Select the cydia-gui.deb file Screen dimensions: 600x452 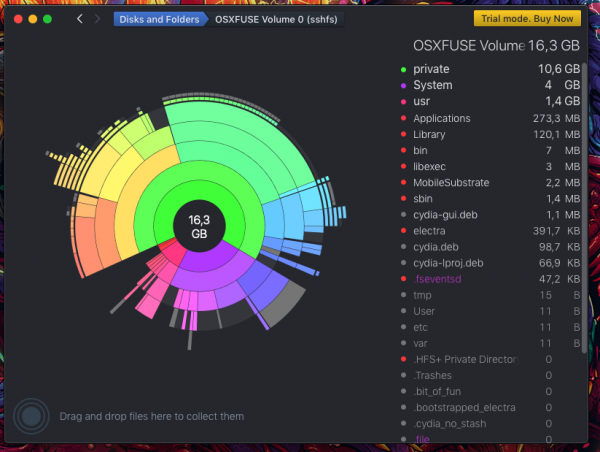click(490, 215)
